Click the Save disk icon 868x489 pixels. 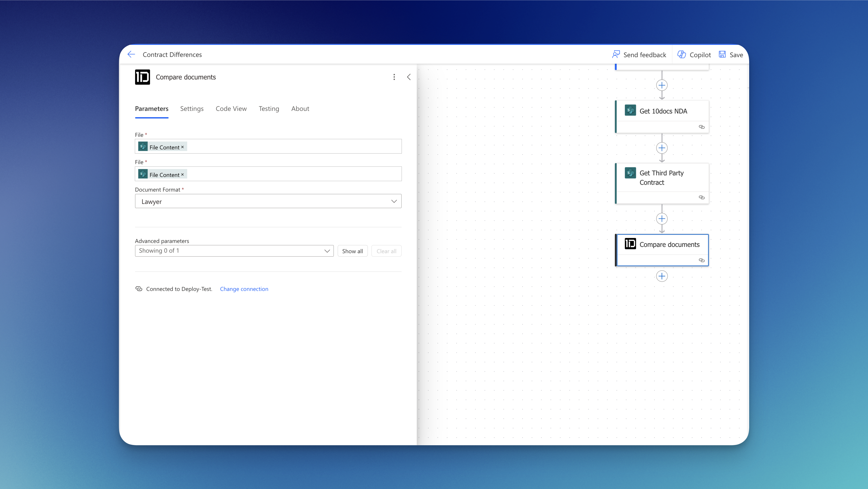click(x=722, y=55)
